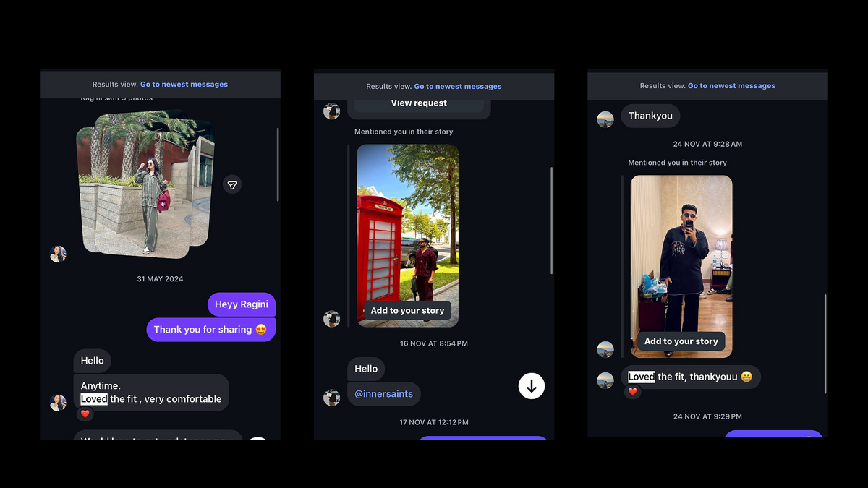Select the 'Thank you for sharing' sent message

tap(210, 330)
